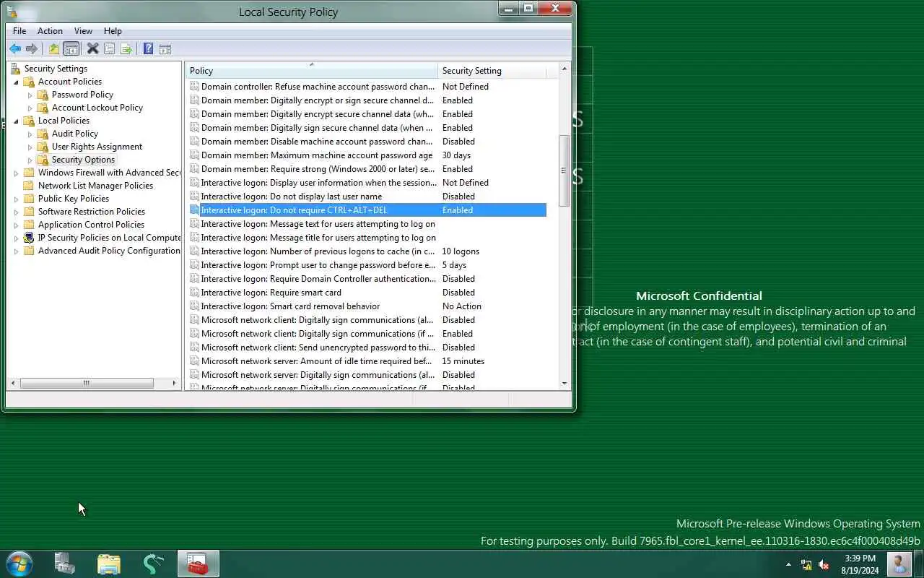Click the Back arrow toolbar icon

(15, 49)
